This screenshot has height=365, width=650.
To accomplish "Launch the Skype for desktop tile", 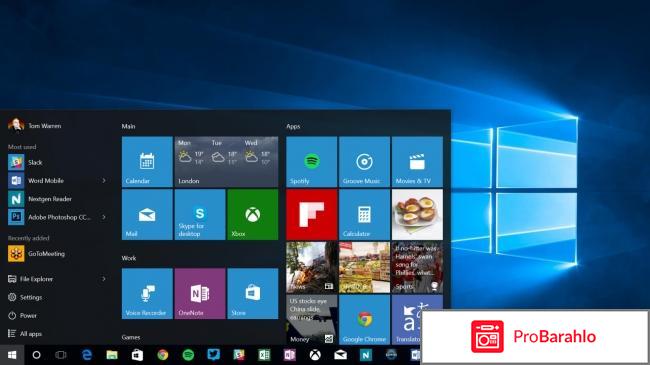I will (x=200, y=214).
